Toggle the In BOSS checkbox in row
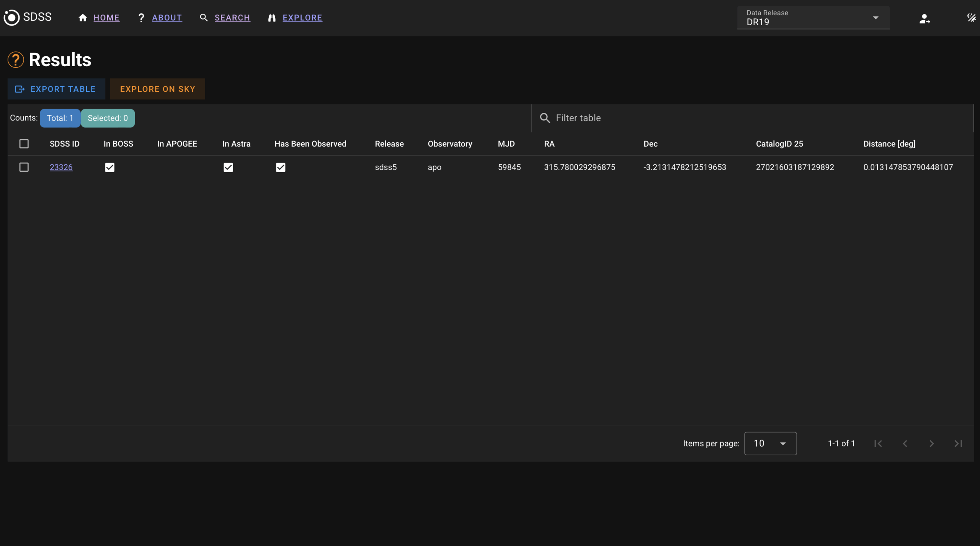Screen dimensions: 980x546 (109, 167)
